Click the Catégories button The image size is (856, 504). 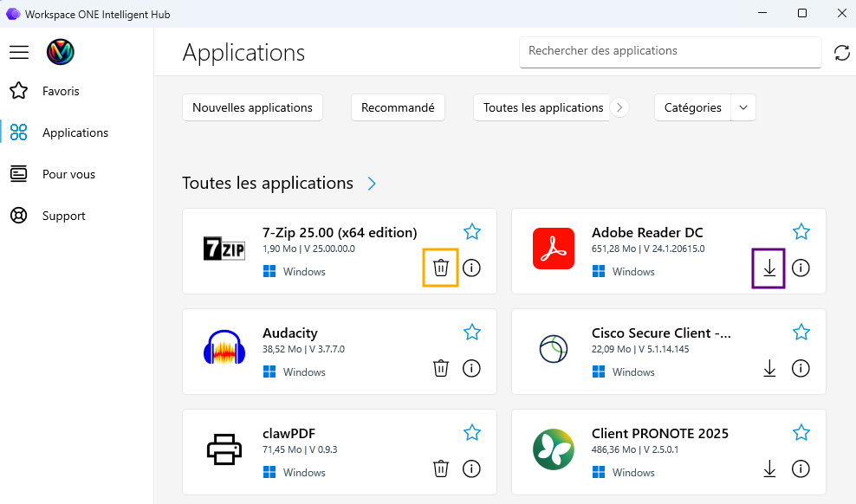693,107
